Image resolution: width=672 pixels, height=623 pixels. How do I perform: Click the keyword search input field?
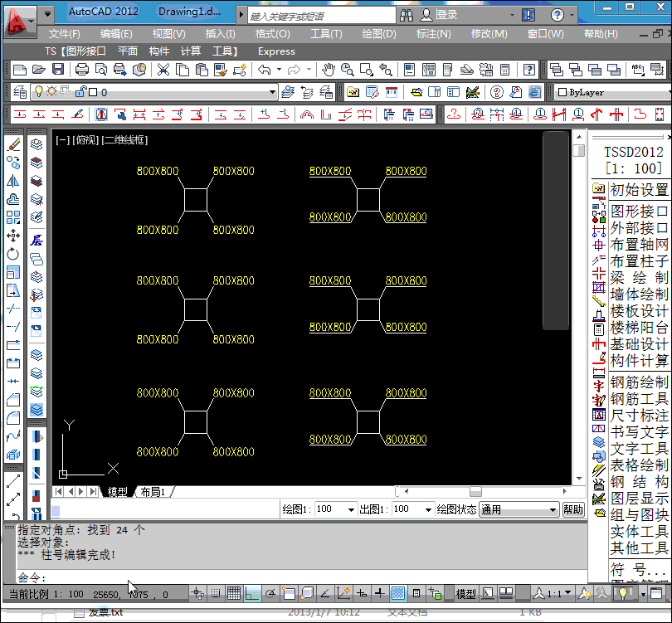point(321,16)
